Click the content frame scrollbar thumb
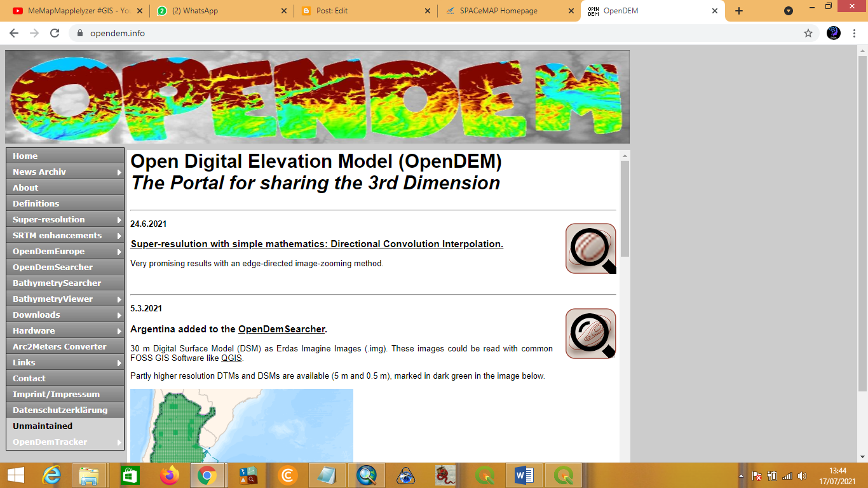 pos(625,208)
